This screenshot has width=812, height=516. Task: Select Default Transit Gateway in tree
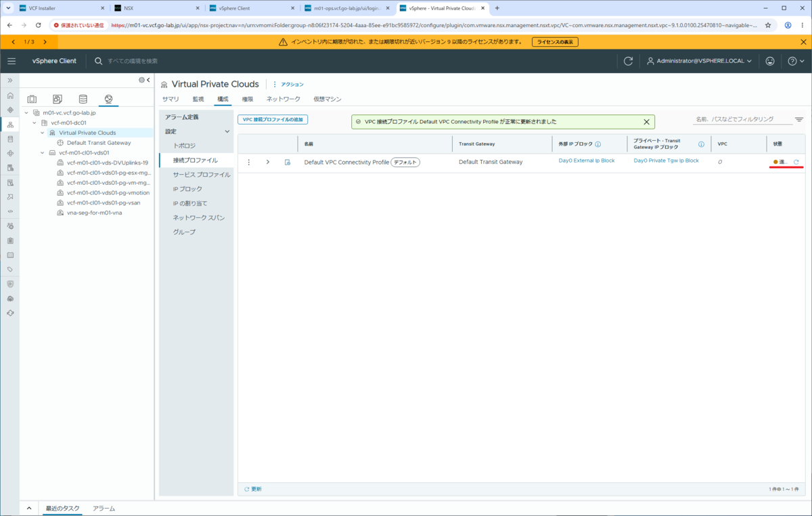[x=99, y=143]
